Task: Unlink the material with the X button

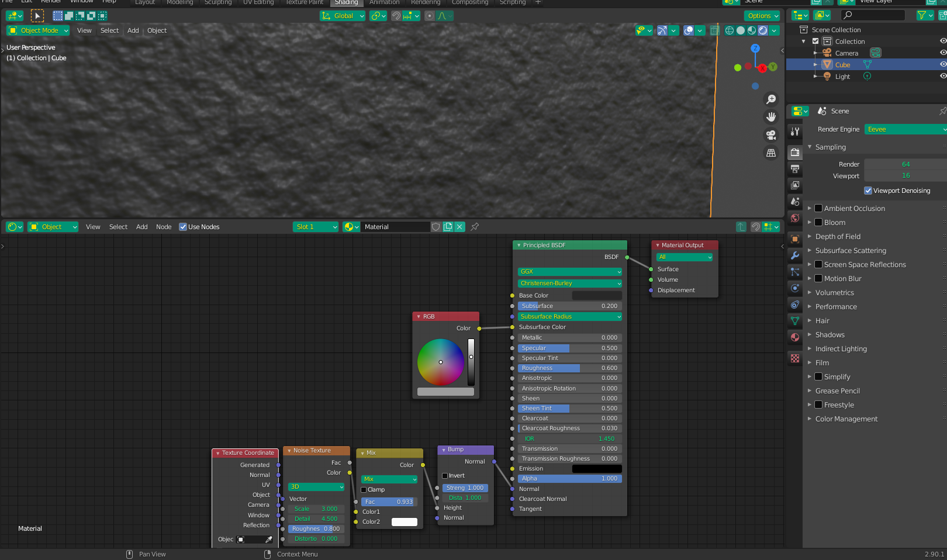Action: 459,227
